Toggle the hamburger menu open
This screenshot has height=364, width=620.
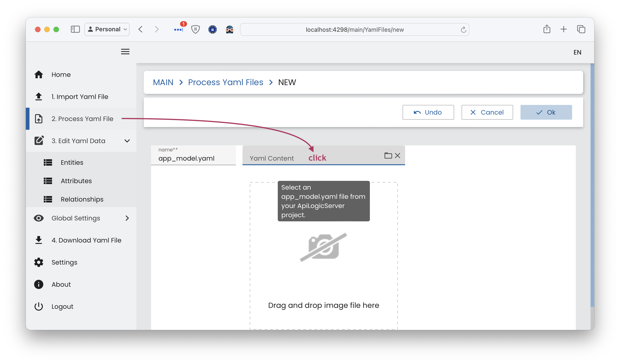click(x=125, y=52)
